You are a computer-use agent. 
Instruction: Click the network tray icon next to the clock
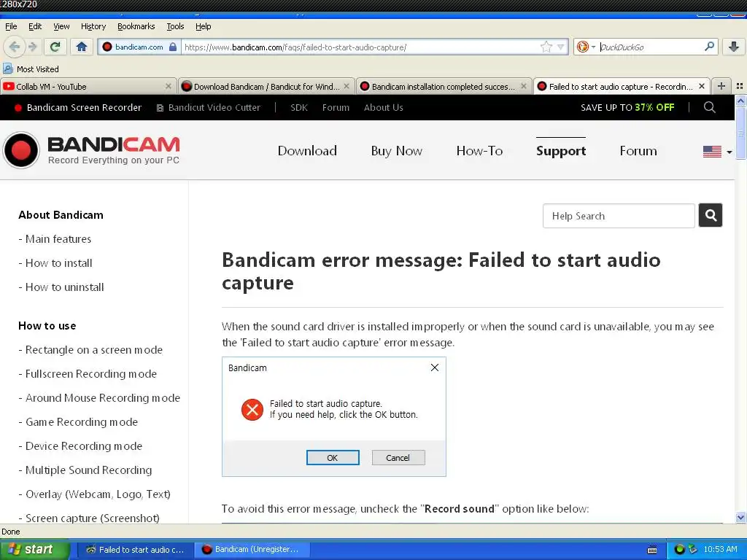pos(692,549)
